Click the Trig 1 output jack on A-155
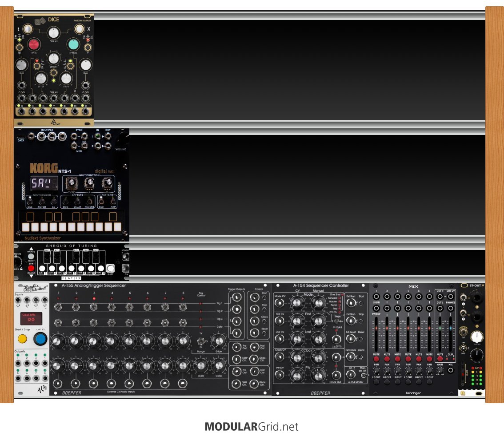 pyautogui.click(x=236, y=297)
